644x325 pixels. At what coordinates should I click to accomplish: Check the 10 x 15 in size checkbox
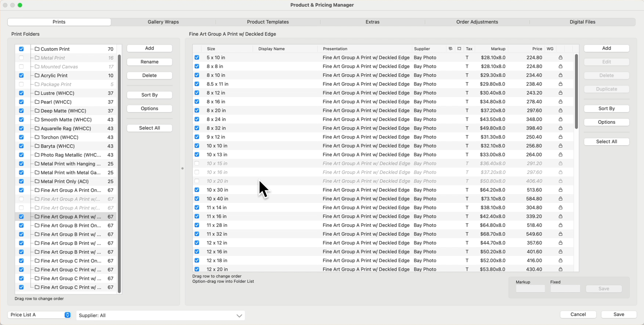pos(197,164)
